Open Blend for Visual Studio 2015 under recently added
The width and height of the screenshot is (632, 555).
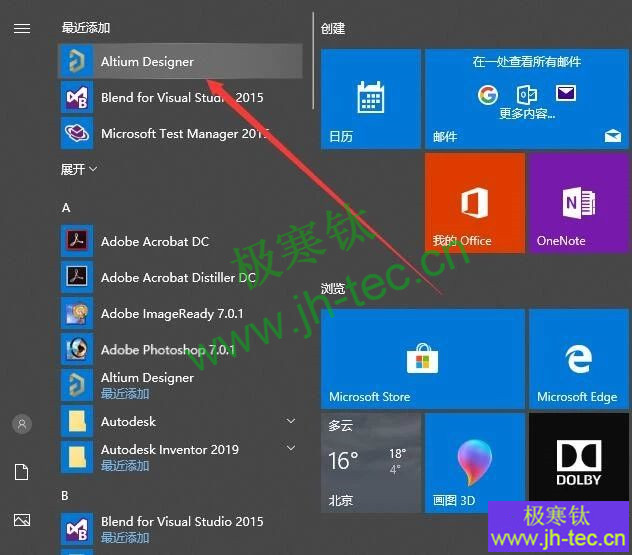pyautogui.click(x=180, y=97)
